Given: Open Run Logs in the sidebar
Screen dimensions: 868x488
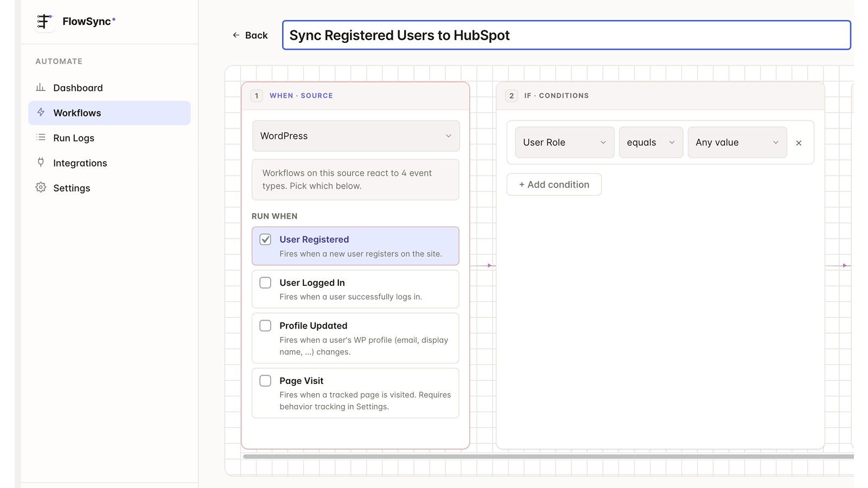Looking at the screenshot, I should click(x=110, y=138).
